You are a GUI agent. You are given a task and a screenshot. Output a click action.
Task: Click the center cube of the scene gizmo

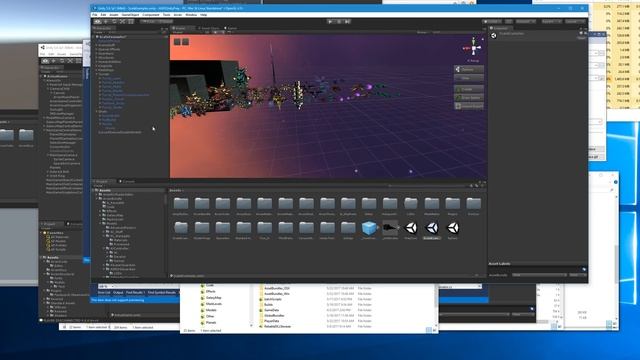click(x=473, y=48)
